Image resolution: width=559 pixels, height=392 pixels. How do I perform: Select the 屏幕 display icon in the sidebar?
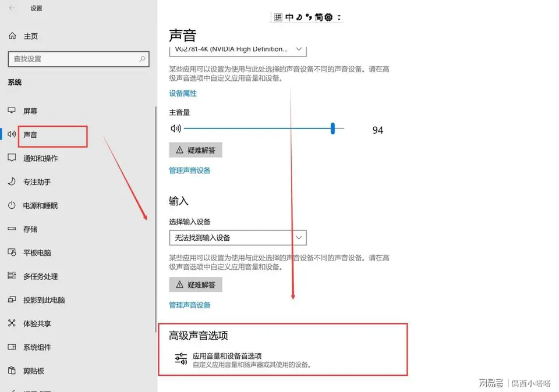pyautogui.click(x=12, y=111)
